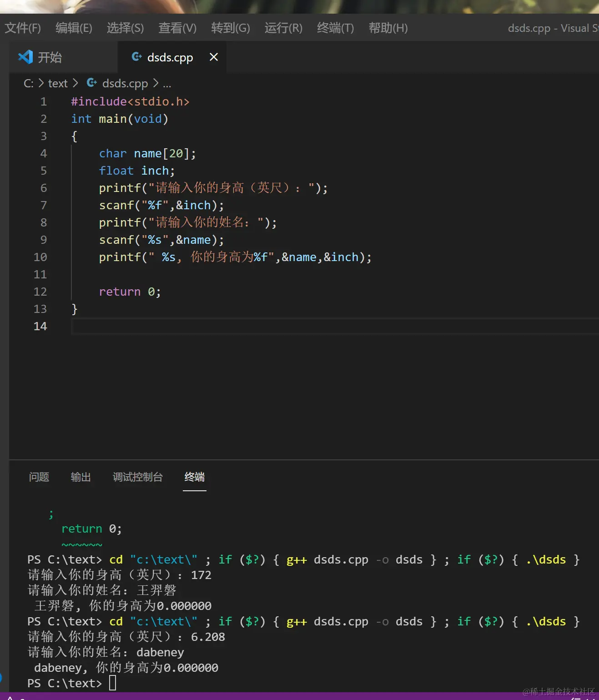Screen dimensions: 599x700
Task: Open the 问题 panel tab
Action: point(39,477)
